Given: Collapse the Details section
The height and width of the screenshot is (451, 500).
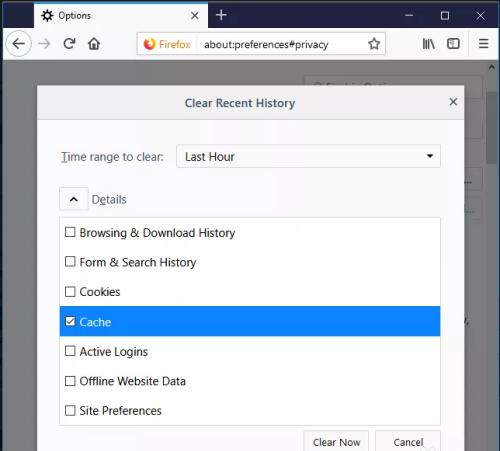Looking at the screenshot, I should pos(74,199).
